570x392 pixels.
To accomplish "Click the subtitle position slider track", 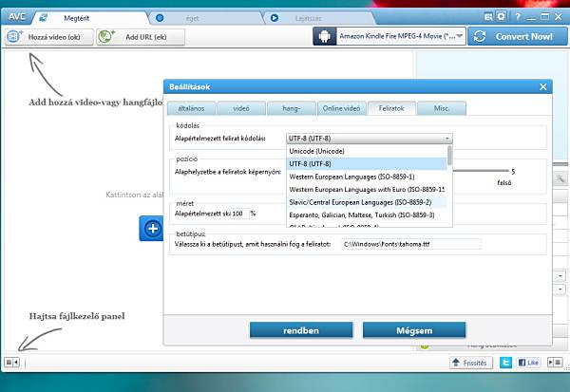I will click(480, 171).
